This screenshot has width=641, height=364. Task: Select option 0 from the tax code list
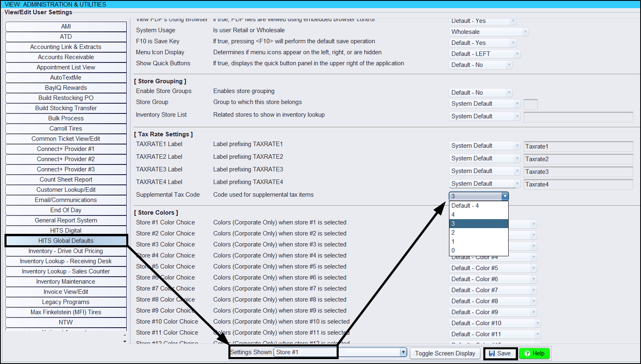(478, 251)
